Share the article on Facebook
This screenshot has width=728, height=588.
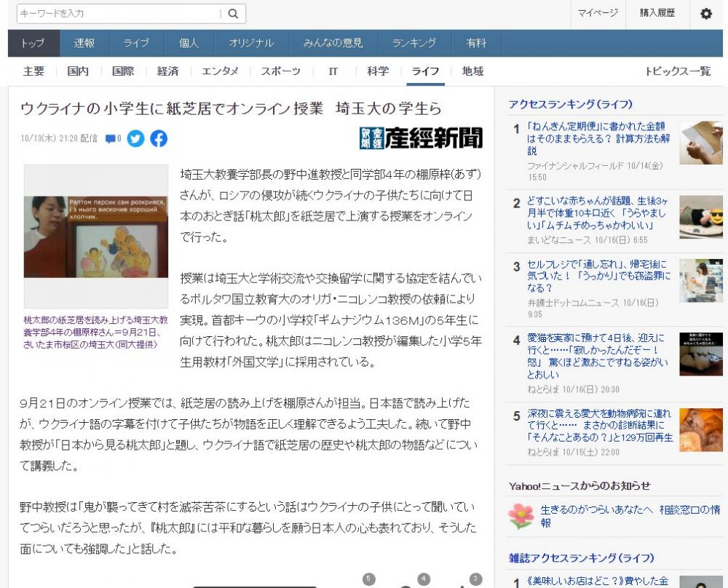click(x=159, y=138)
